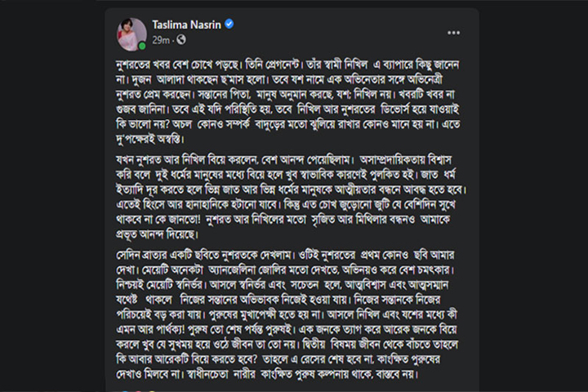Open the Taslima Nasrin profile name link
Image resolution: width=588 pixels, height=392 pixels.
tap(186, 24)
